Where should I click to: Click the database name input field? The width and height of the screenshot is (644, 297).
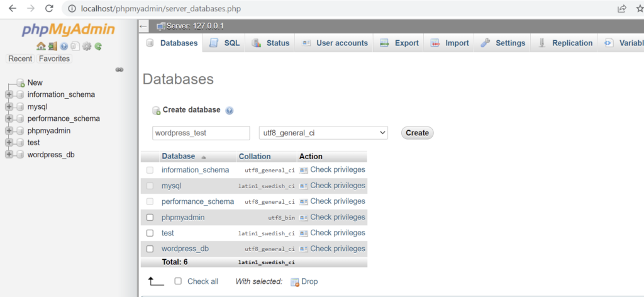point(201,133)
